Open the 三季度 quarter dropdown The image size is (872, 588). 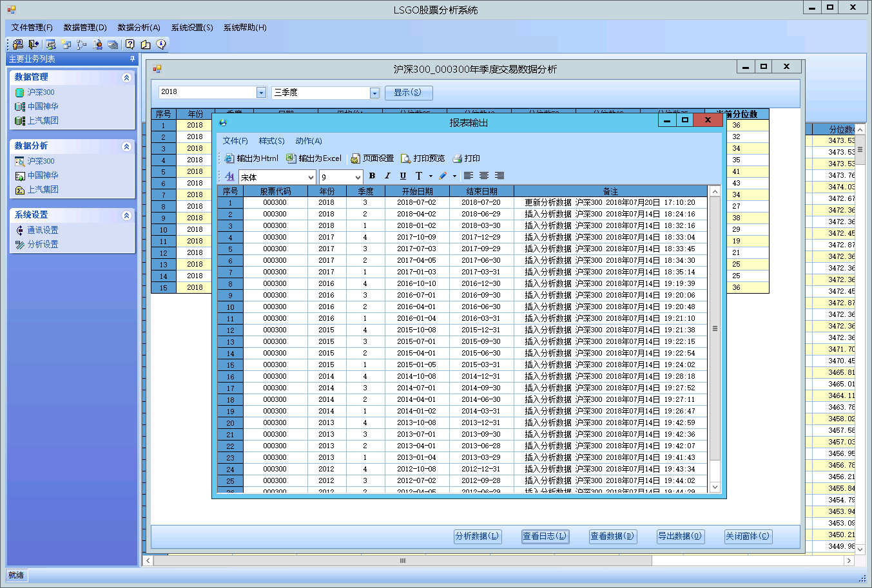tap(374, 93)
